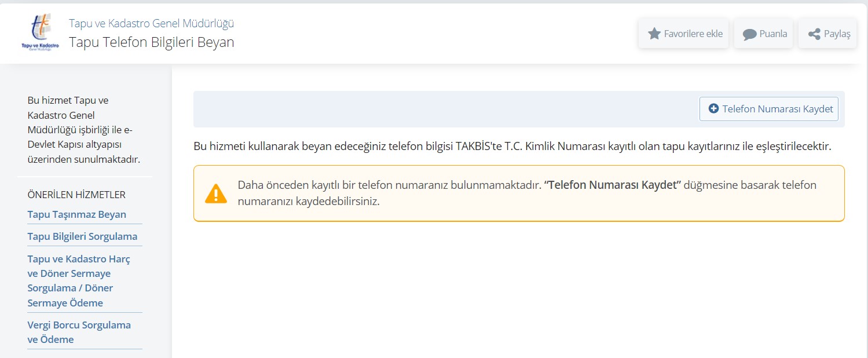This screenshot has height=358, width=868.
Task: Click the share icon beside Paylaş
Action: [x=813, y=33]
